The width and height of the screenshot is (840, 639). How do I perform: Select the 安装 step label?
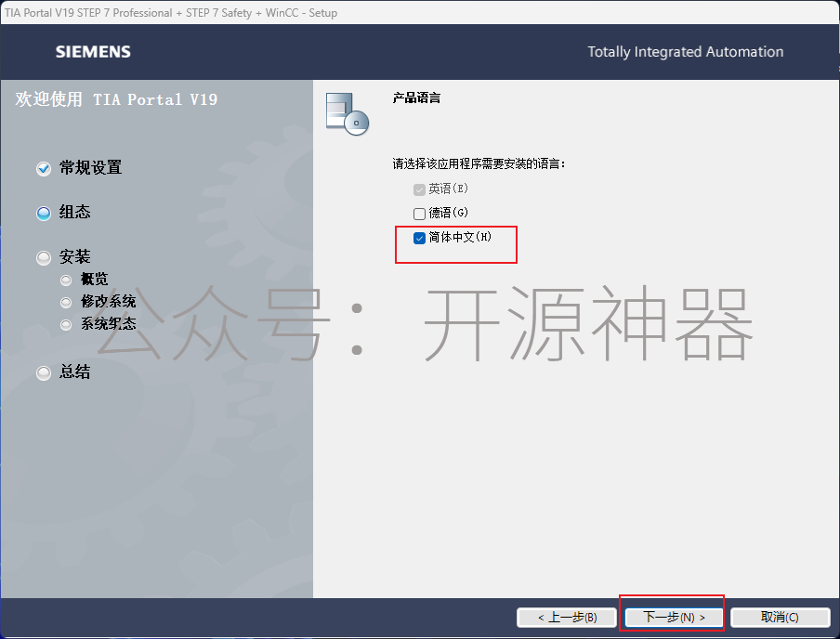click(75, 256)
